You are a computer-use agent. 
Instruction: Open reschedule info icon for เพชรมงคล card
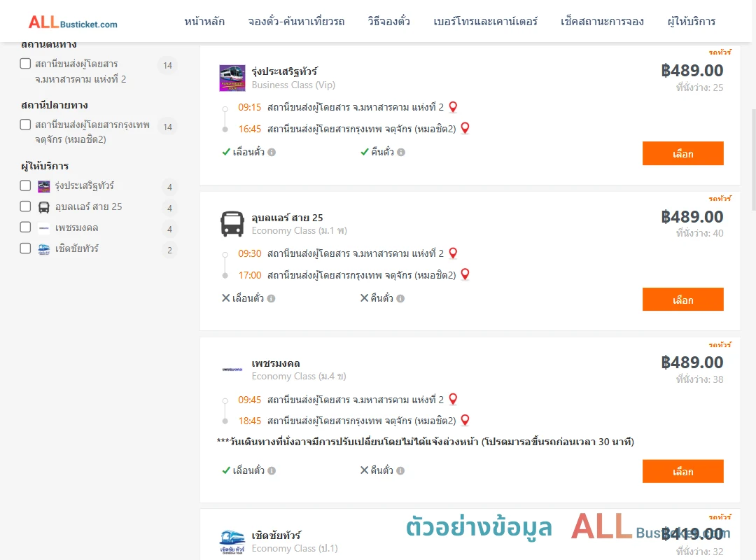[x=272, y=471]
